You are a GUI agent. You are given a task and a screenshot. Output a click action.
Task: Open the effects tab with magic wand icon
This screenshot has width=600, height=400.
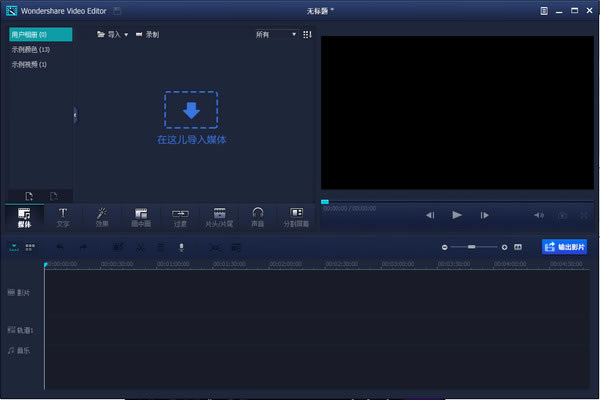(102, 217)
